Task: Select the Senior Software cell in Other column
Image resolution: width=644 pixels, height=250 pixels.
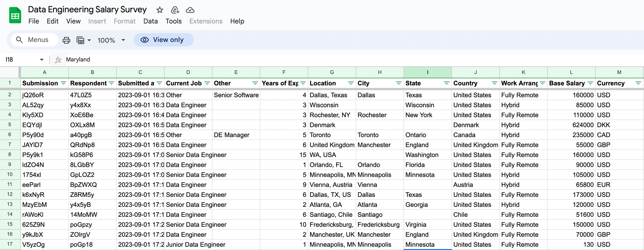Action: [236, 95]
